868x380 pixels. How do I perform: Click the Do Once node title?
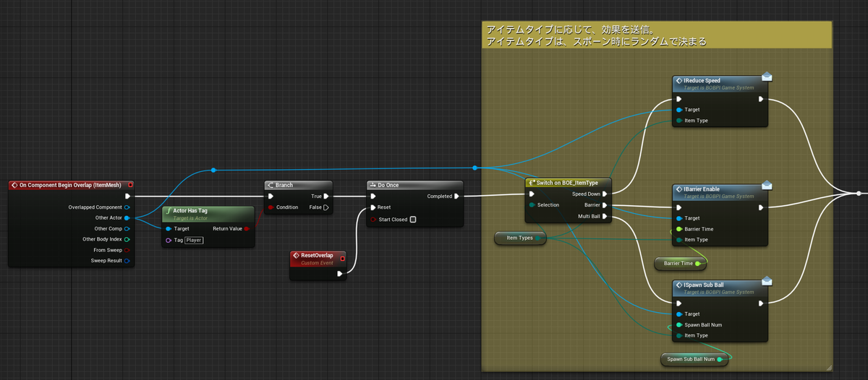tap(388, 185)
